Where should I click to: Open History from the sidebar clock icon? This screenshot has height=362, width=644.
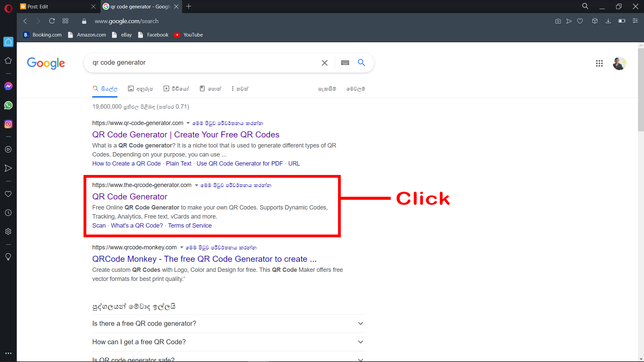[x=8, y=213]
